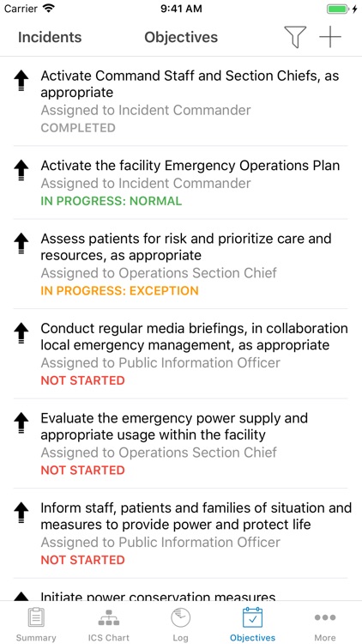Screen dimensions: 362x644
Task: Tap the Summary clipboard icon
Action: (x=36, y=617)
